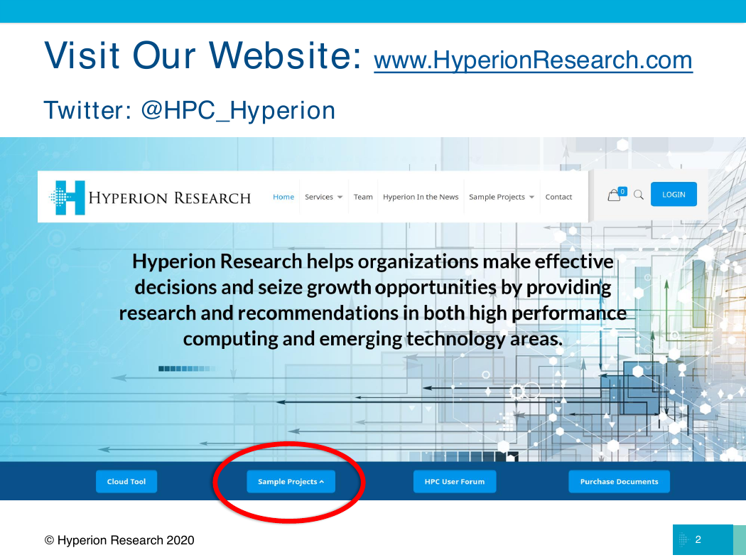Click the © Hyperion Research 2020 footer text
Viewport: 746px width, 560px height.
pyautogui.click(x=119, y=540)
